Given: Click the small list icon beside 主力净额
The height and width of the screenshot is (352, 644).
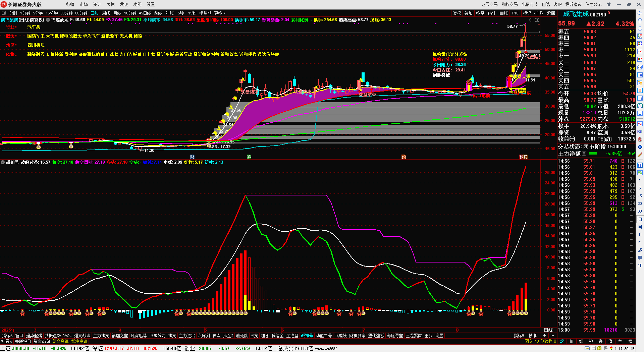Looking at the screenshot, I should [x=584, y=154].
